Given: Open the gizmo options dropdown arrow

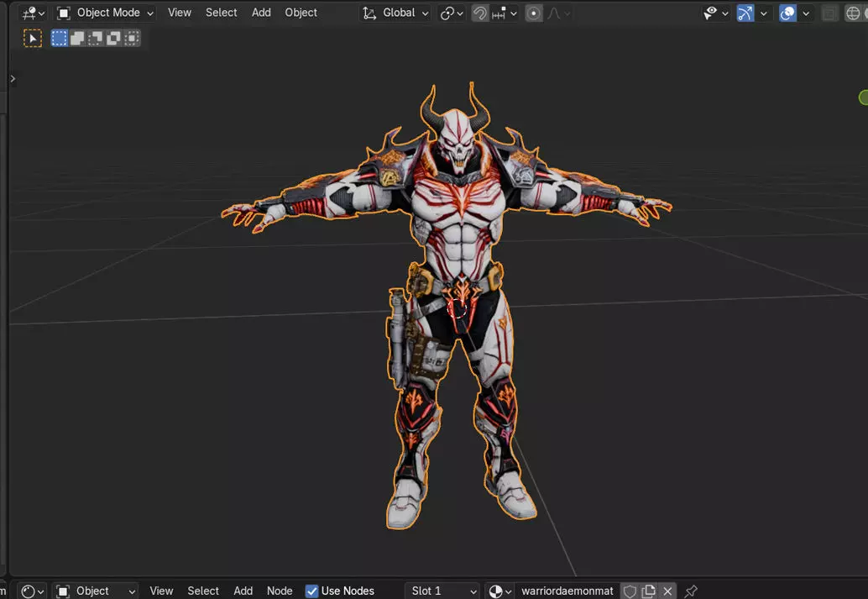Looking at the screenshot, I should tap(764, 13).
